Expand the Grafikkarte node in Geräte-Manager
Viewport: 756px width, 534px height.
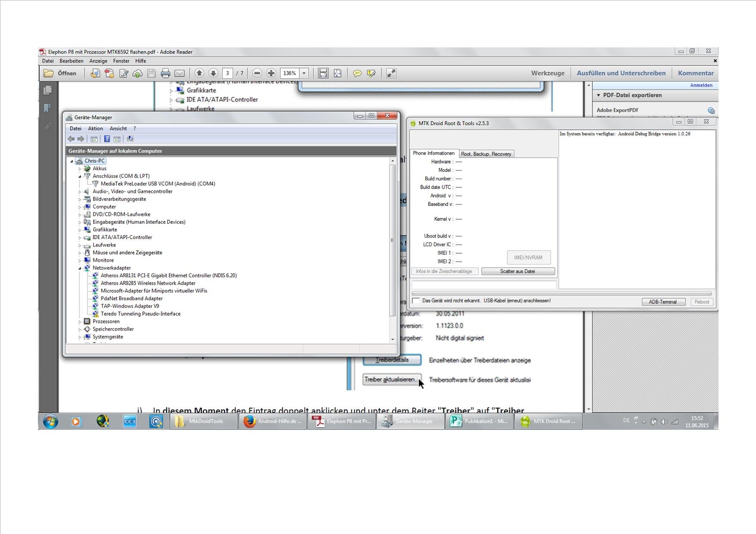80,230
